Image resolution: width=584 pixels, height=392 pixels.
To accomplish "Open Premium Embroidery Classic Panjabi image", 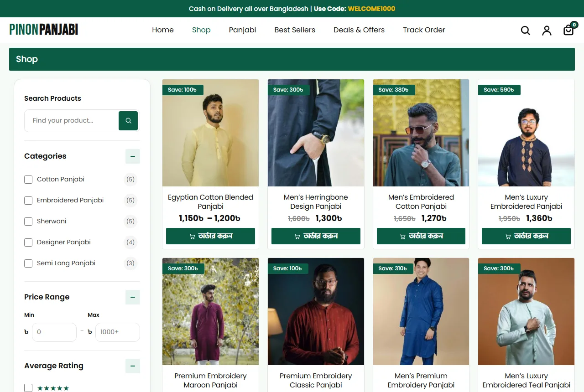I will point(316,312).
